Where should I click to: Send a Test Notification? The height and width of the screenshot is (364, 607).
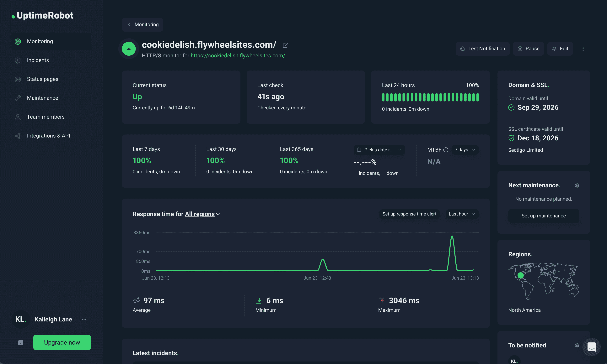point(482,49)
